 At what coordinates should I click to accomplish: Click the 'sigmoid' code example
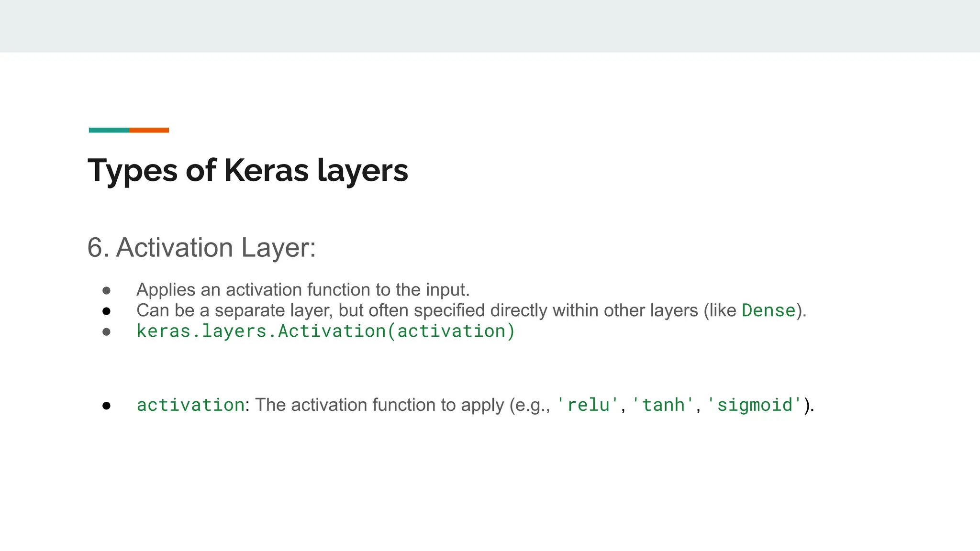coord(755,405)
